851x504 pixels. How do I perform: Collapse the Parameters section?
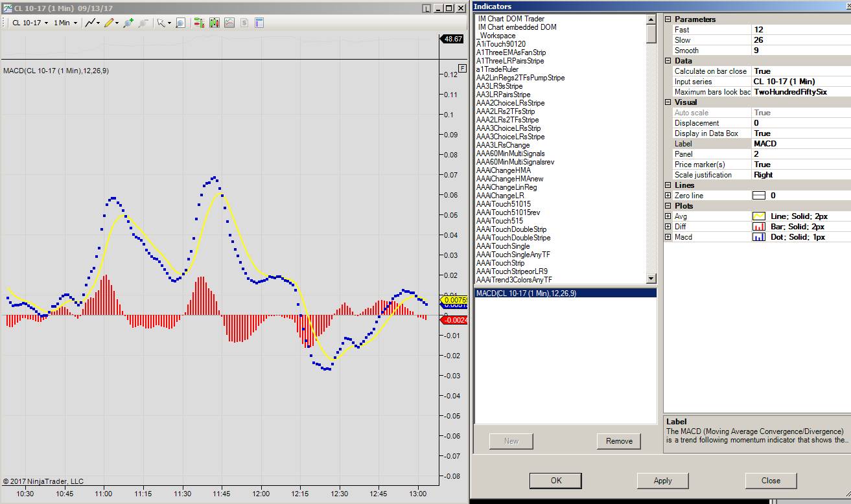[668, 19]
